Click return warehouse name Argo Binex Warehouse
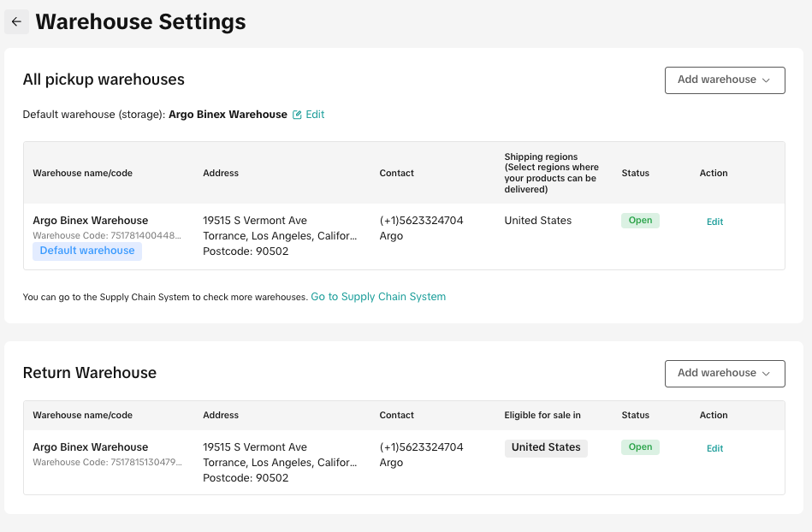 point(90,447)
